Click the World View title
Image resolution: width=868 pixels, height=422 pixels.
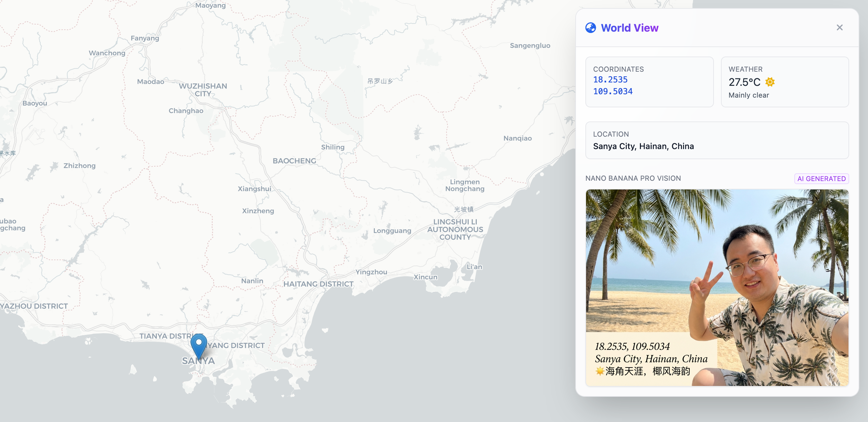[629, 28]
